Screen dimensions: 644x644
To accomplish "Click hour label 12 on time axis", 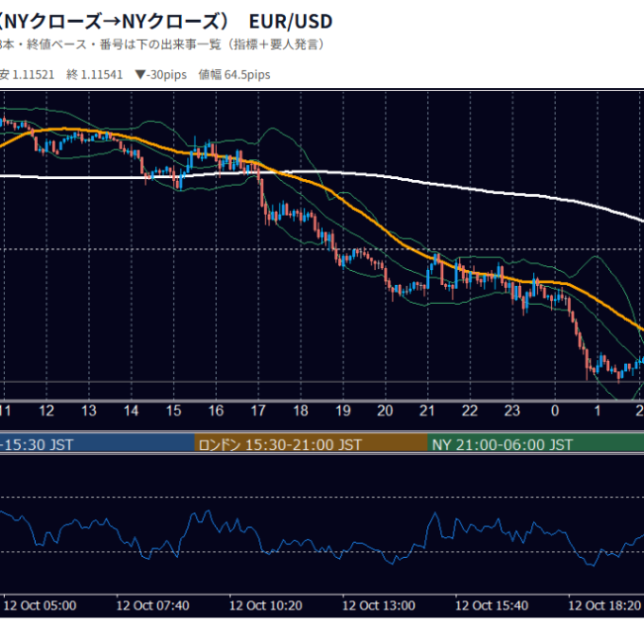I will point(46,411).
